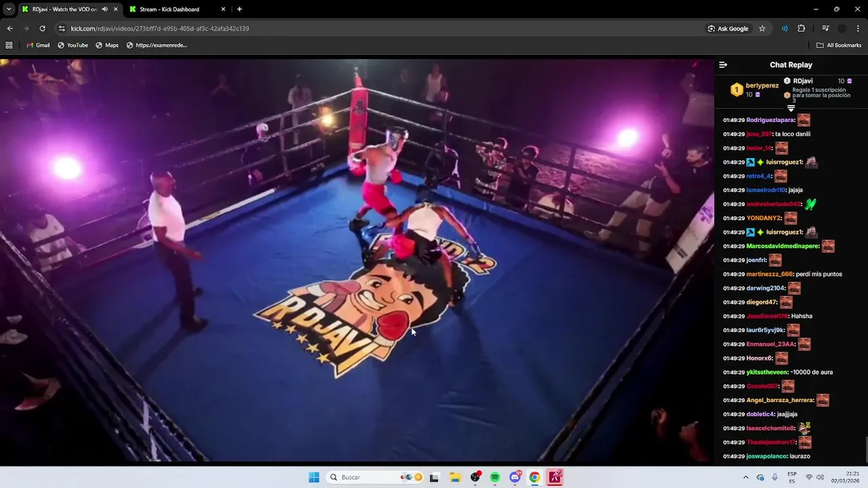
Task: Click username YONDANY2 in chat
Action: click(764, 218)
